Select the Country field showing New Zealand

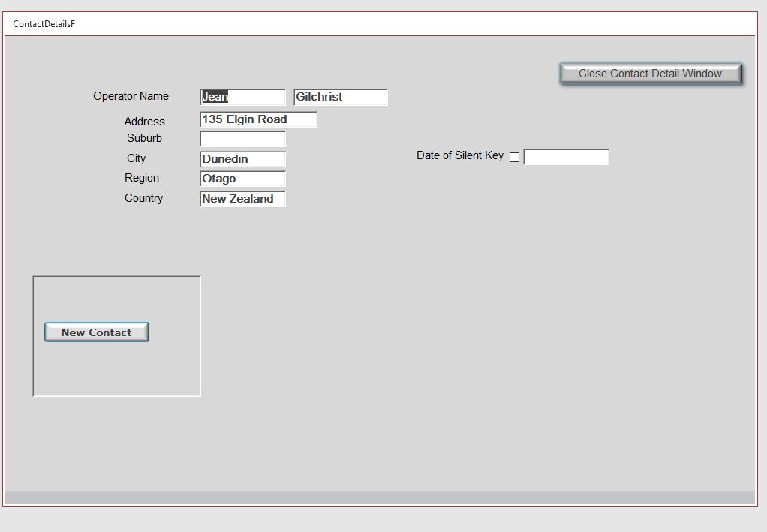[242, 198]
